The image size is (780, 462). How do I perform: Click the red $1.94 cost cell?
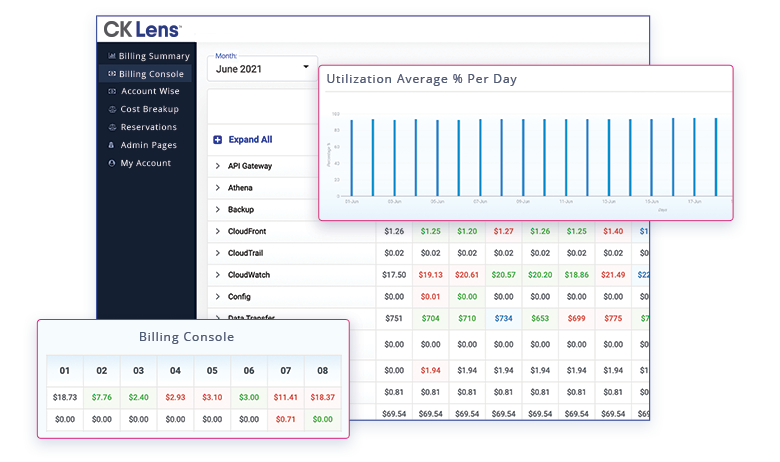pyautogui.click(x=430, y=370)
